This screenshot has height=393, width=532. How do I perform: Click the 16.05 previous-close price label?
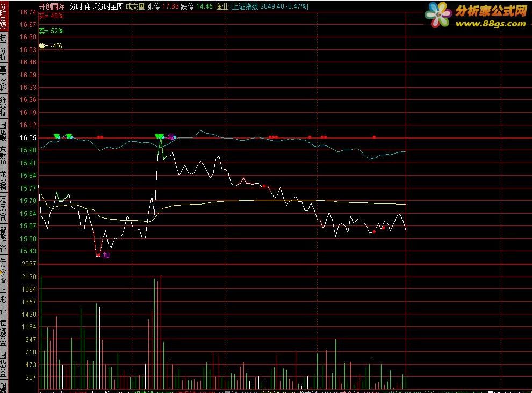(28, 137)
